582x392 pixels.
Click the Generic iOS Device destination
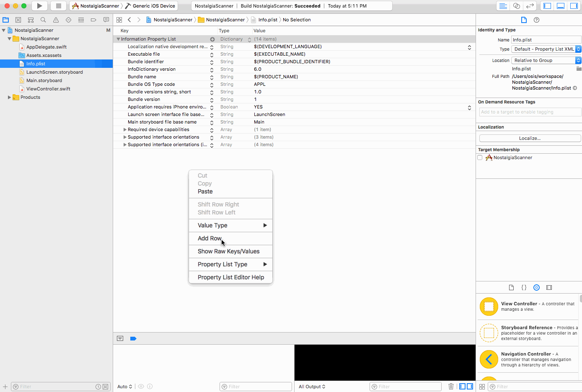[150, 6]
